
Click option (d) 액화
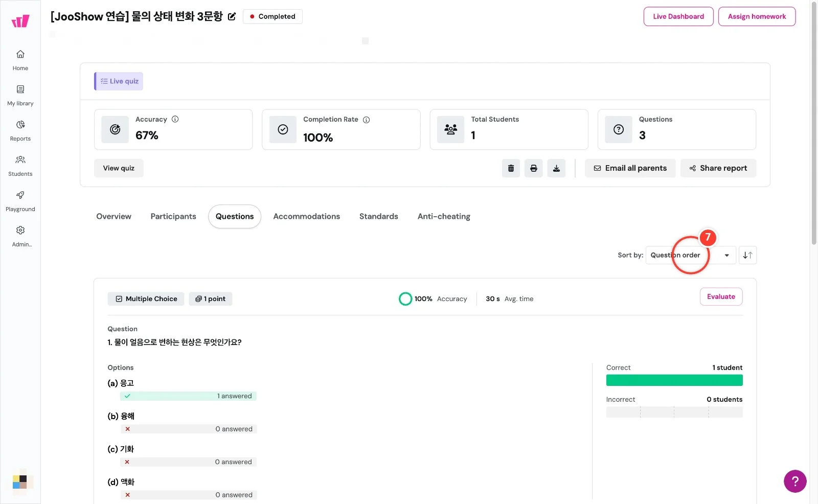[121, 482]
